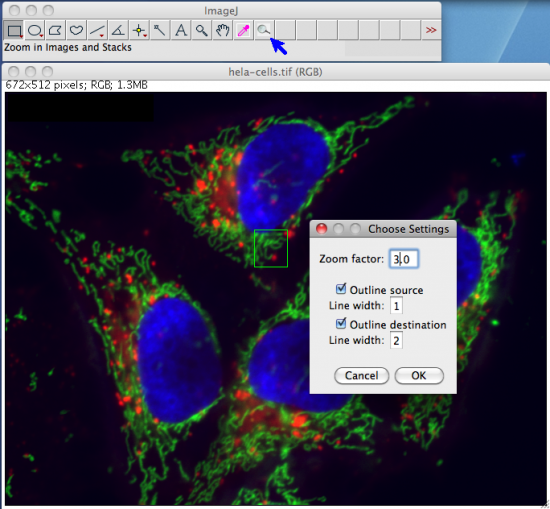The image size is (550, 509).
Task: Select the Hand scrolling tool
Action: [x=222, y=31]
